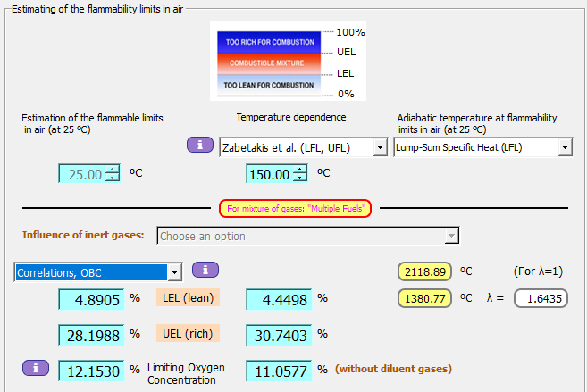Expand the Lump-Sum Specific Heat dropdown
The height and width of the screenshot is (392, 587).
pos(564,147)
